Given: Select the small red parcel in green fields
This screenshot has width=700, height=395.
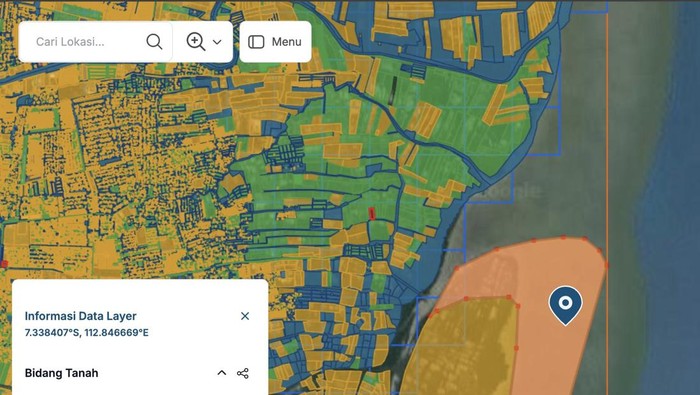Looking at the screenshot, I should pos(371,214).
